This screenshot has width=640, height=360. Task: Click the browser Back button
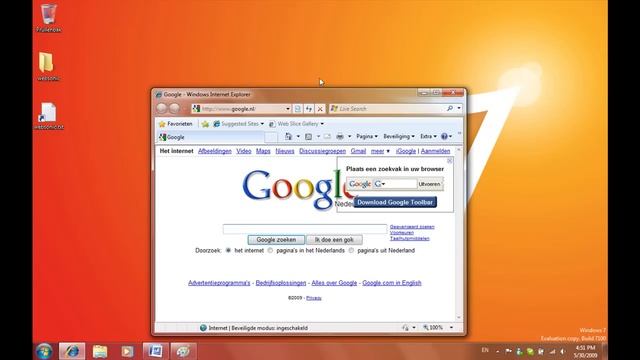(x=162, y=108)
